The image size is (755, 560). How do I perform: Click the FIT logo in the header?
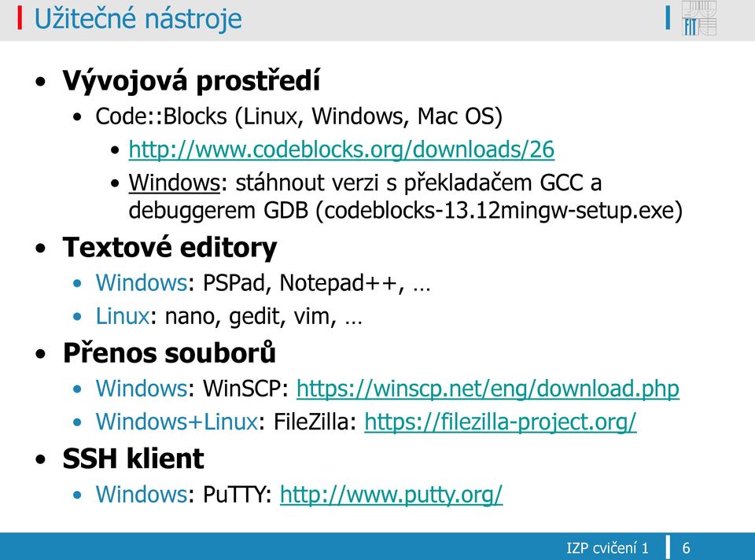pyautogui.click(x=698, y=18)
